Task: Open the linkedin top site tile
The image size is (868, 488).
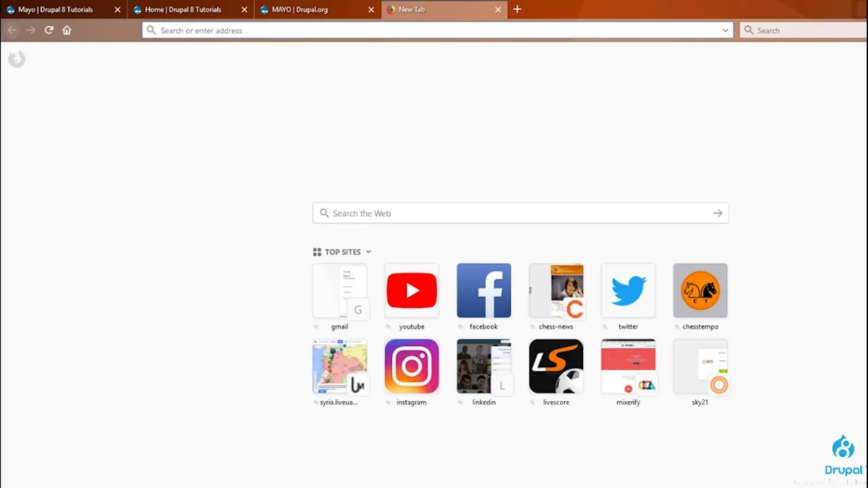Action: coord(484,366)
